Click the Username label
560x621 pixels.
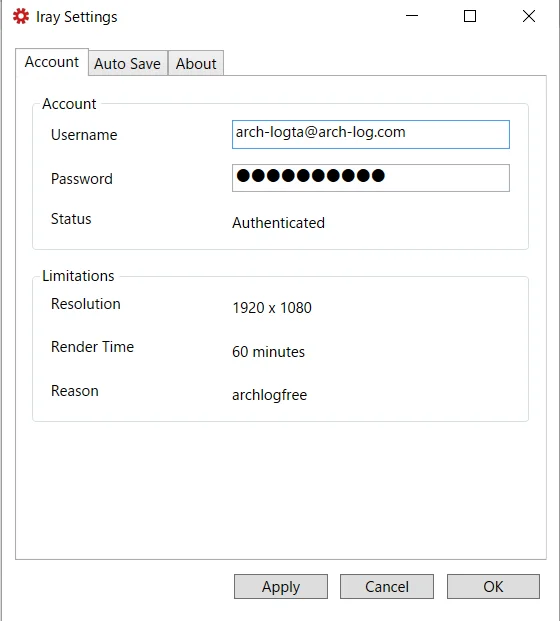[84, 135]
